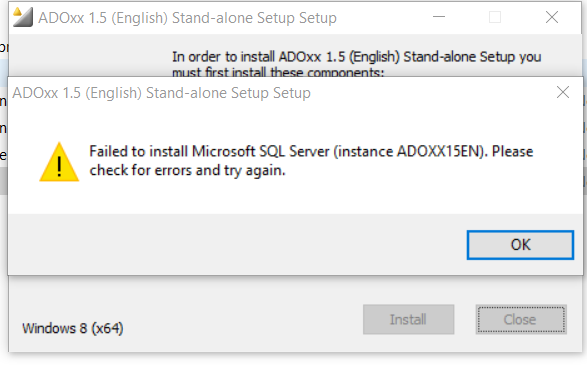Click blank white area below the error message
This screenshot has width=587, height=366.
292,196
